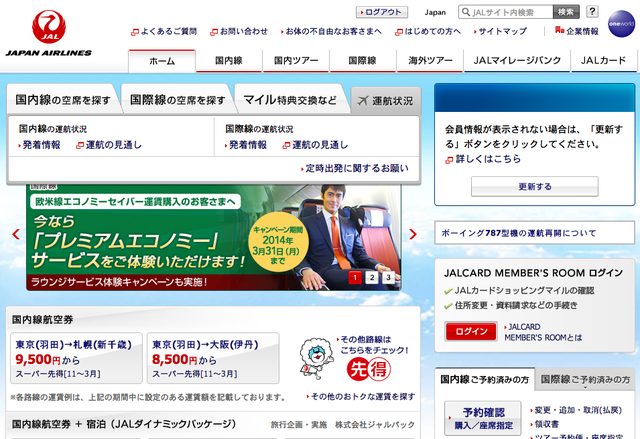Jump to carousel slide 2
640x439 pixels.
pyautogui.click(x=371, y=277)
